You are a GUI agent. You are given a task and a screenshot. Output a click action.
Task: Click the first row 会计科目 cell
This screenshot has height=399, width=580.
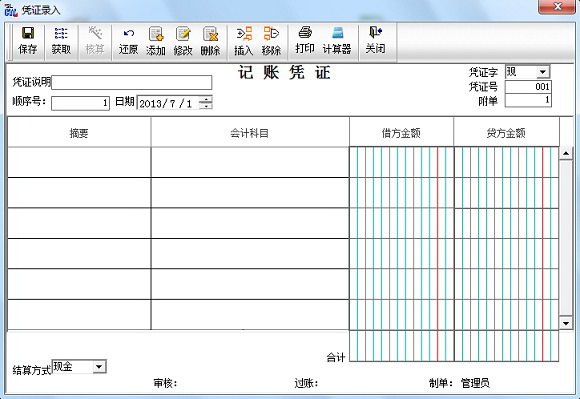[x=250, y=162]
